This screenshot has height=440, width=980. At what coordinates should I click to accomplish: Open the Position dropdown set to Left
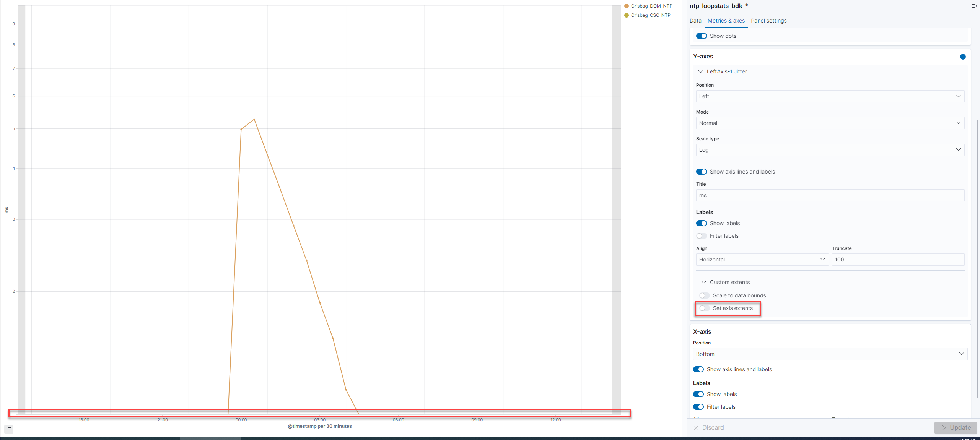(829, 96)
